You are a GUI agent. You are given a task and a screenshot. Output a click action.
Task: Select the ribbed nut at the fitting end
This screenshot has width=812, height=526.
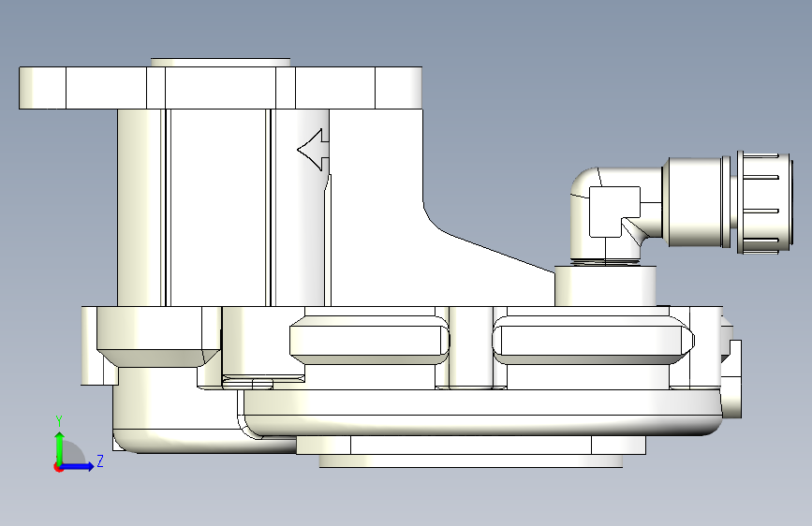point(764,203)
